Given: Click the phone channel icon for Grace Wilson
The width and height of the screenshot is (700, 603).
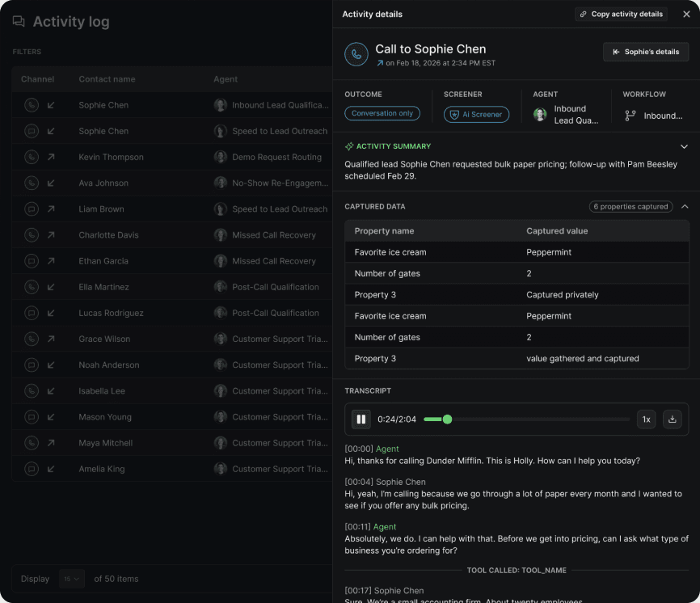Looking at the screenshot, I should (x=32, y=339).
